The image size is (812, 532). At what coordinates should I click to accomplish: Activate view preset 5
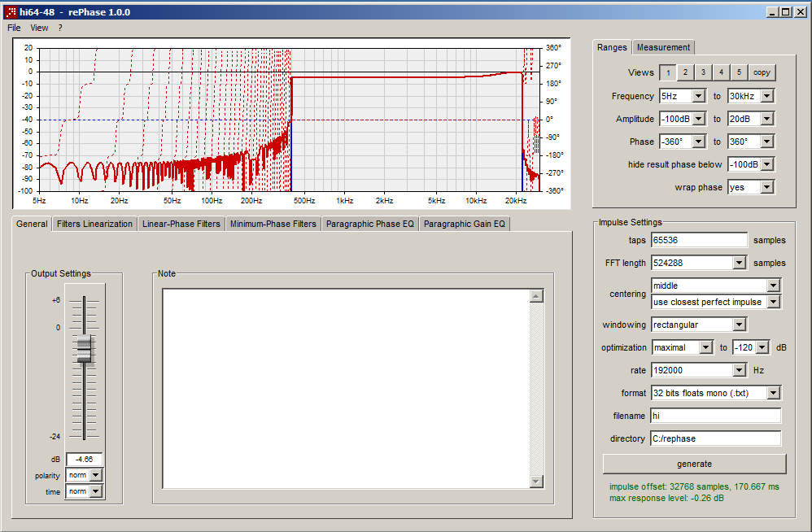tap(739, 72)
